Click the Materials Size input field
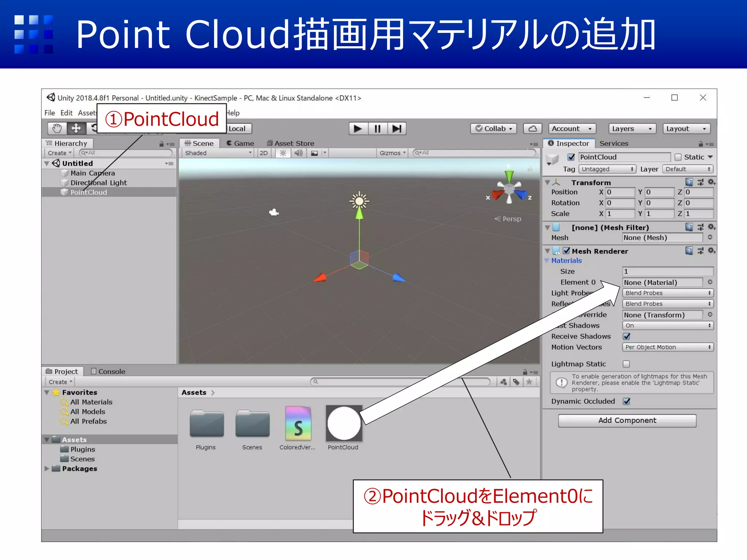This screenshot has width=747, height=560. tap(668, 271)
